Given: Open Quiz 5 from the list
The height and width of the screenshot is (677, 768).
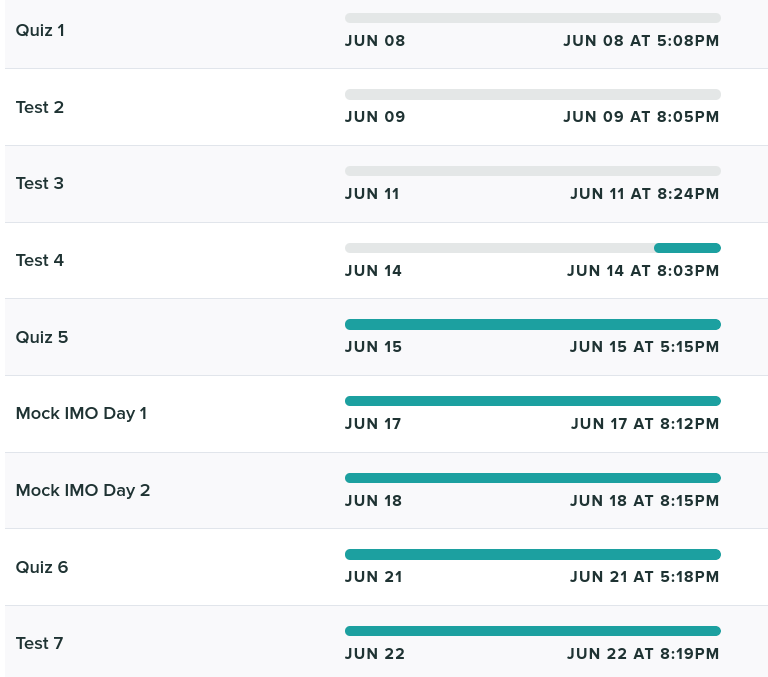Looking at the screenshot, I should coord(42,337).
